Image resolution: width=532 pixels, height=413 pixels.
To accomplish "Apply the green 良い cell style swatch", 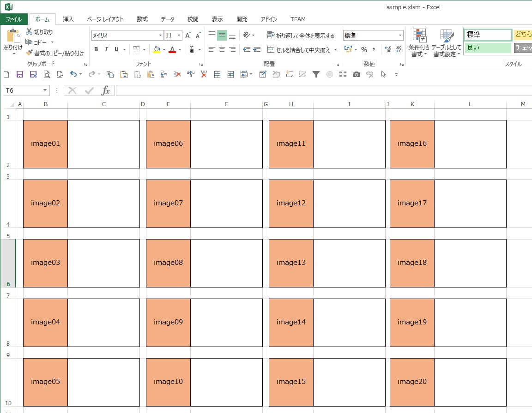I will 488,48.
